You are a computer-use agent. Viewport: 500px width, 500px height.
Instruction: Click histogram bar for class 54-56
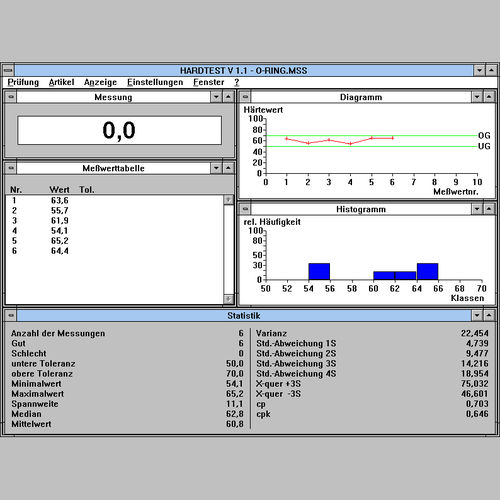319,271
